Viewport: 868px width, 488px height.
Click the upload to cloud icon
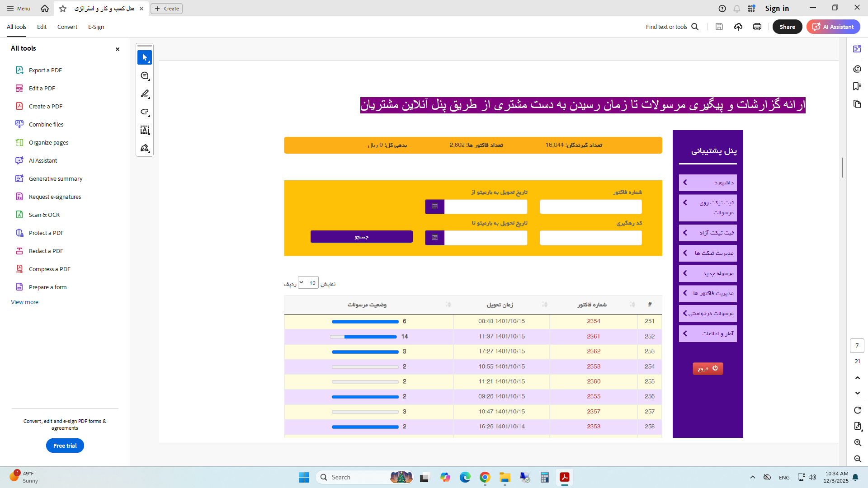[738, 27]
